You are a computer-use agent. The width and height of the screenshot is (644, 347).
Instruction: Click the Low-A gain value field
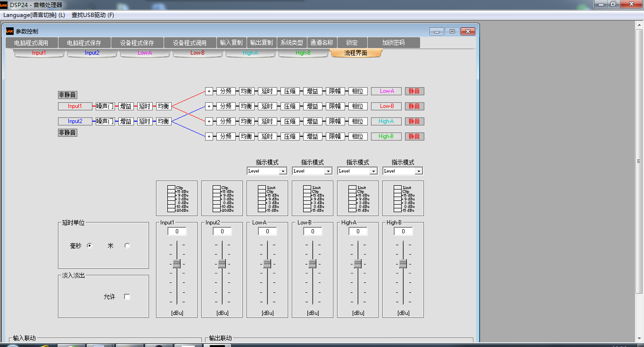pyautogui.click(x=267, y=231)
